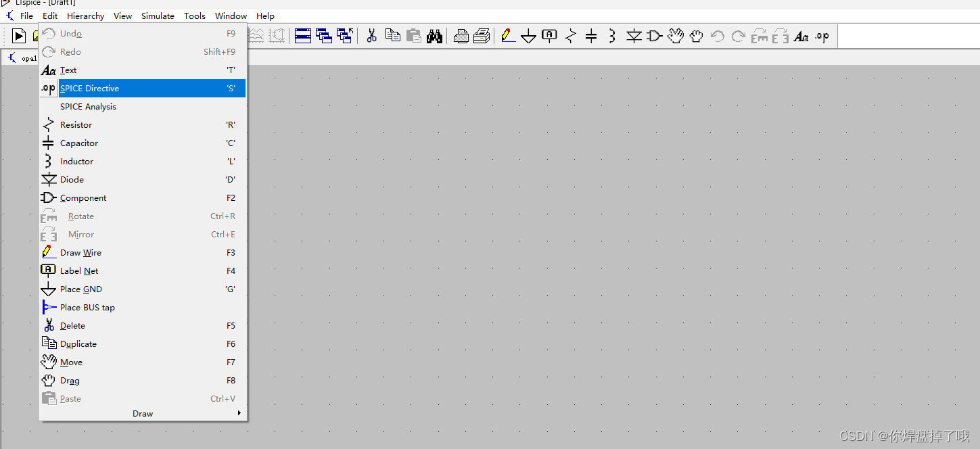Choose Capacitor in the Edit menu
980x449 pixels.
(x=143, y=143)
